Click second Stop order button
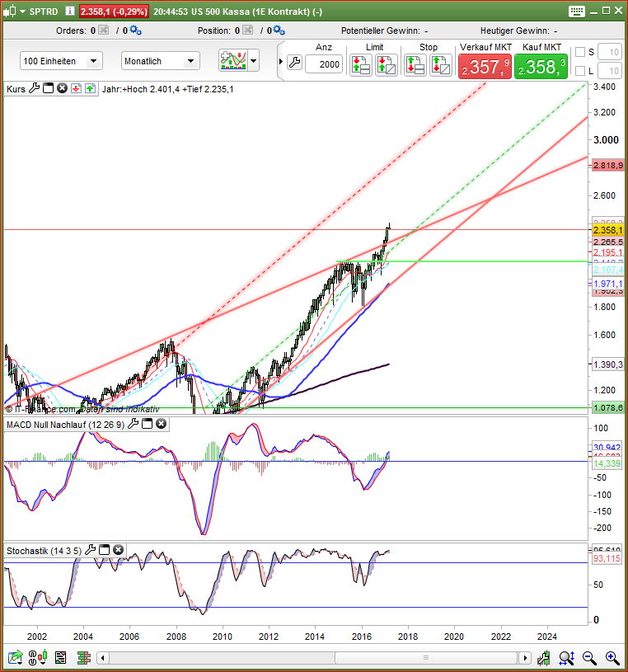The image size is (628, 672). [441, 66]
